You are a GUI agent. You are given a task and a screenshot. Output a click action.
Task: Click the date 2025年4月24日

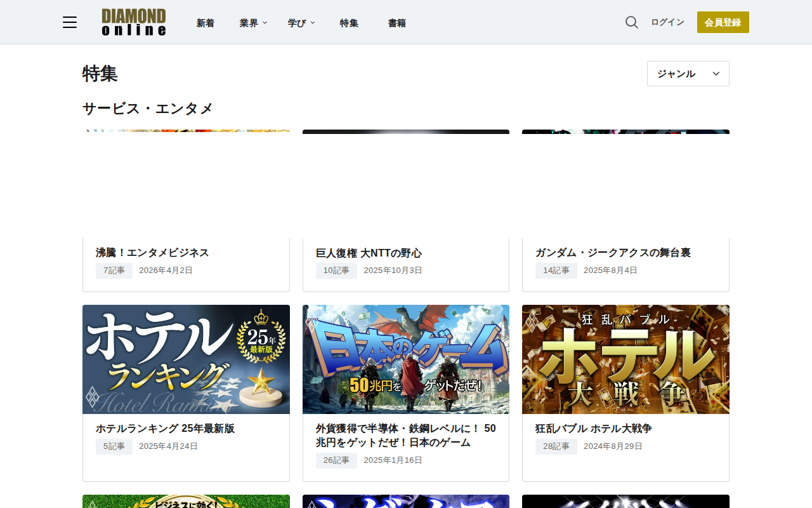pos(168,446)
